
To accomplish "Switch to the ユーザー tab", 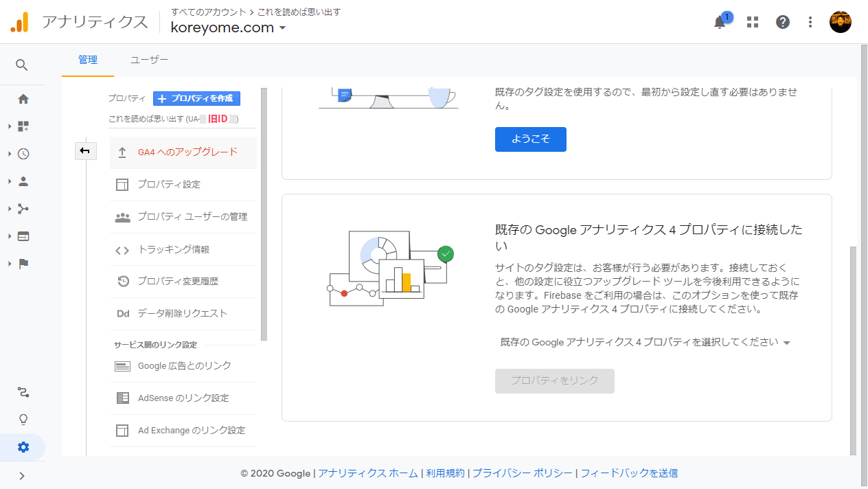I will 150,60.
